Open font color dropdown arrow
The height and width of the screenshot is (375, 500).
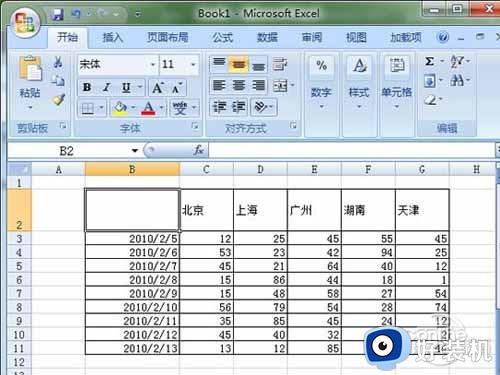click(x=161, y=108)
